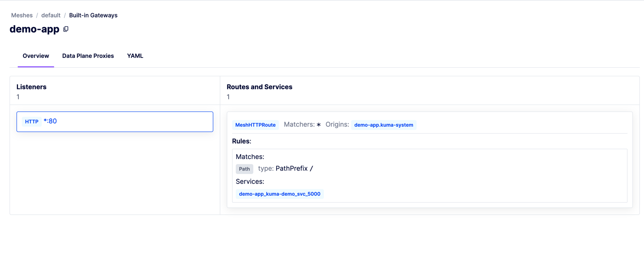Click the Matchers asterisk value

point(319,125)
